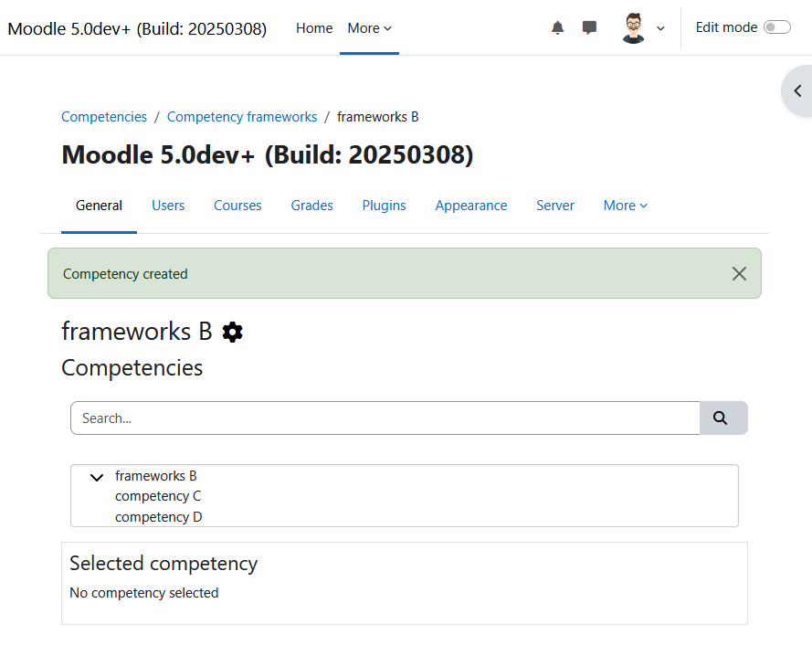Click the user avatar picture
Image resolution: width=812 pixels, height=656 pixels.
pos(633,28)
